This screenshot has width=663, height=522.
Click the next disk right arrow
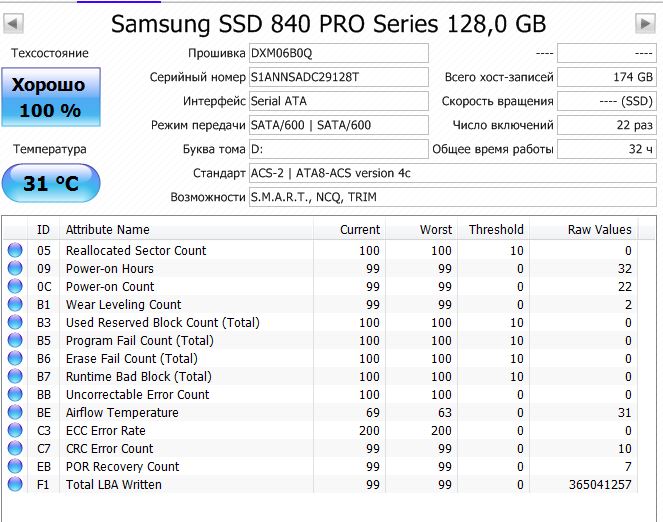click(645, 22)
